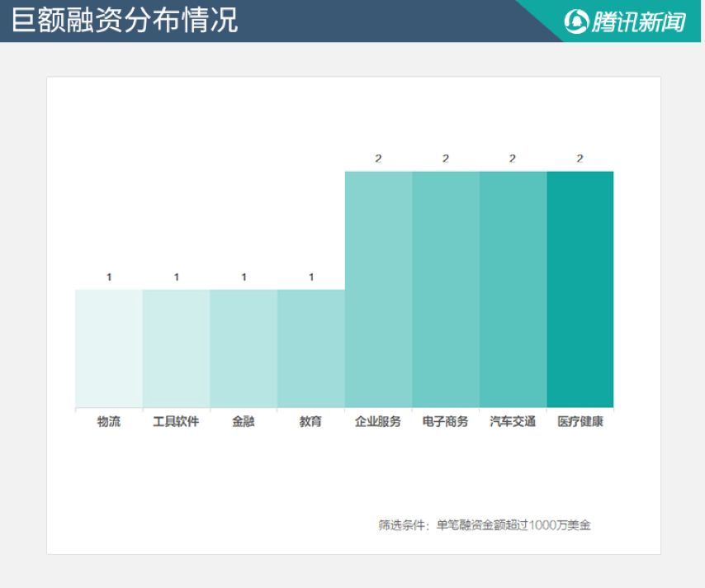The height and width of the screenshot is (588, 705).
Task: Select the 工具软件 bar in the chart
Action: click(177, 349)
